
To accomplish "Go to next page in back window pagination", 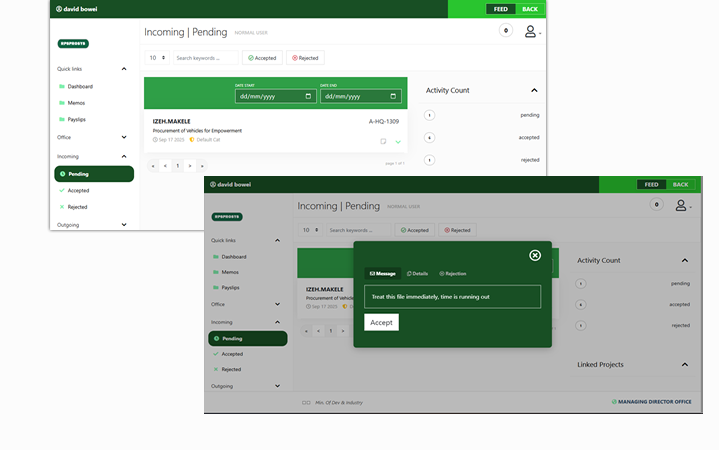I will 190,166.
